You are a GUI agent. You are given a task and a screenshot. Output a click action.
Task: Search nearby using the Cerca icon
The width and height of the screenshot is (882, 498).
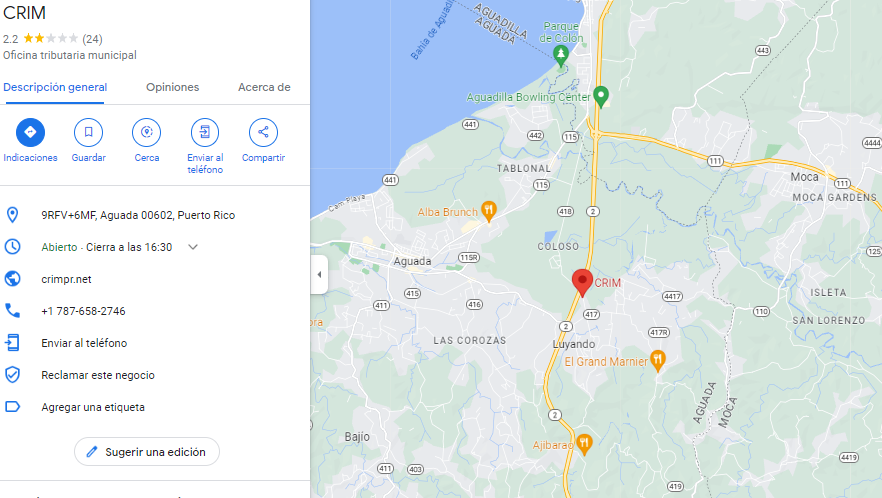coord(147,132)
